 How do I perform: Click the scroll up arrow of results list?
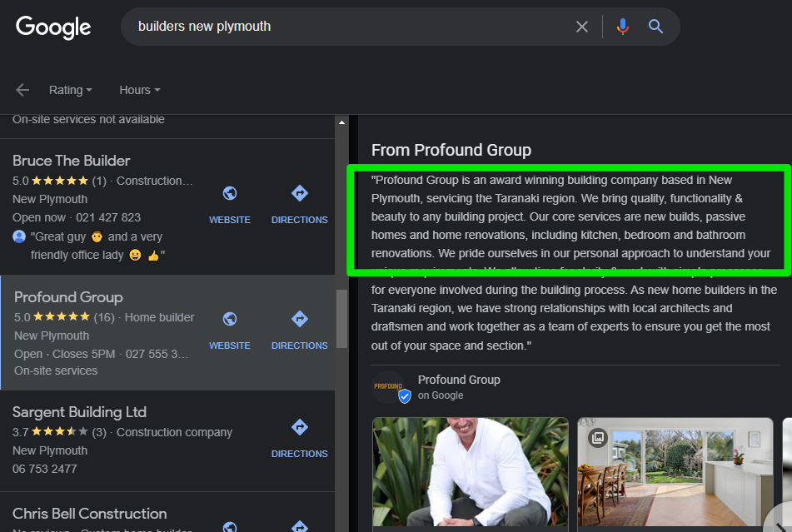click(342, 122)
